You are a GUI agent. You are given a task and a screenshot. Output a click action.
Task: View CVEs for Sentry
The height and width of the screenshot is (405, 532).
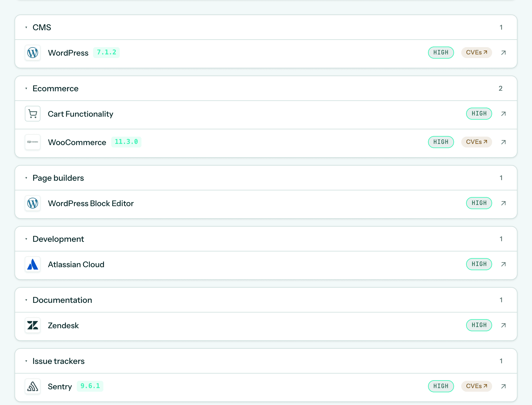tap(476, 386)
